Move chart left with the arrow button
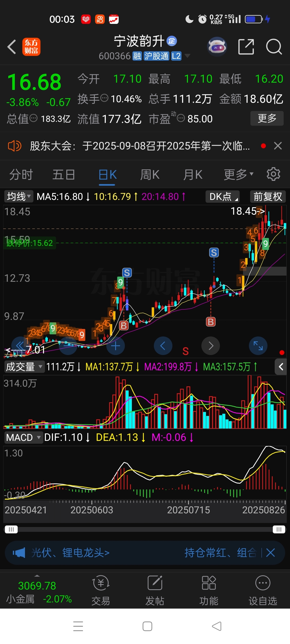 pos(163,346)
